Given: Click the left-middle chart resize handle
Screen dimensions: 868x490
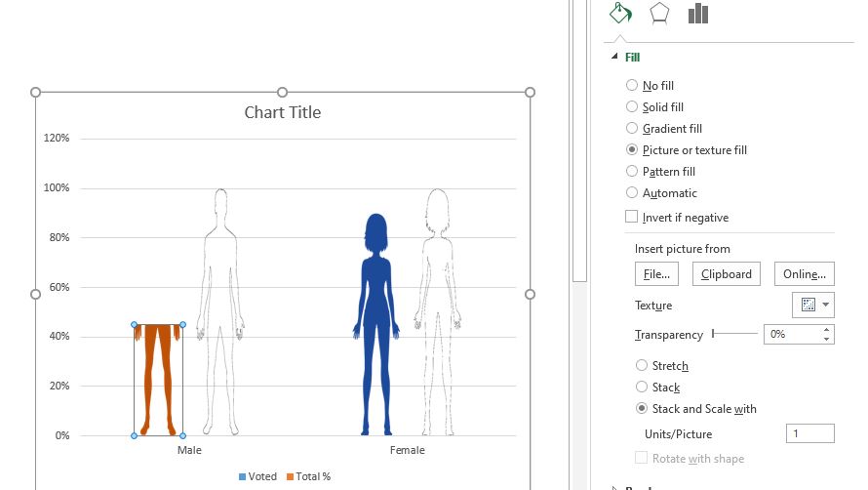Looking at the screenshot, I should (x=35, y=295).
